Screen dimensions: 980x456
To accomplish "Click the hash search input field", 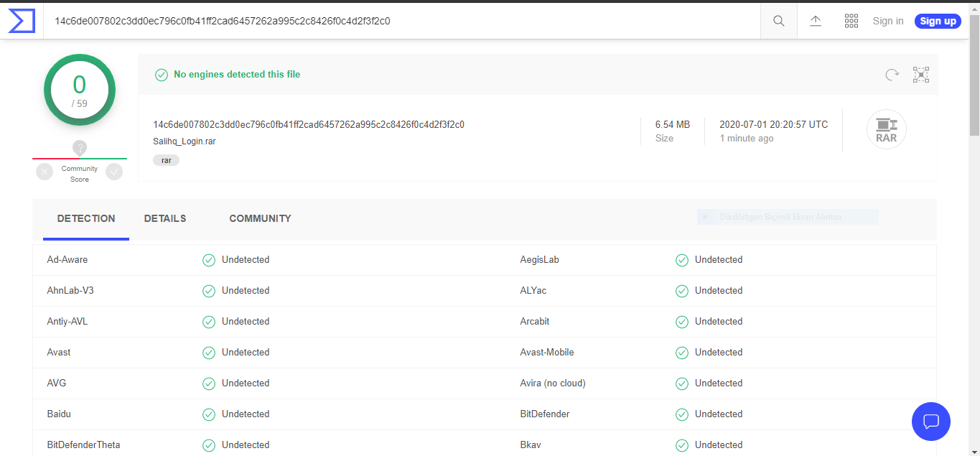I will coord(402,21).
